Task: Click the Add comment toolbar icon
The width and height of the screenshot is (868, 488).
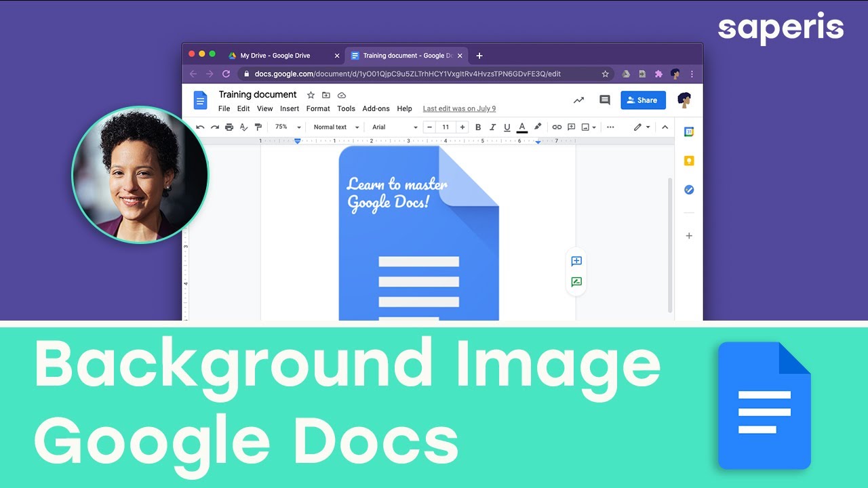Action: pos(571,127)
